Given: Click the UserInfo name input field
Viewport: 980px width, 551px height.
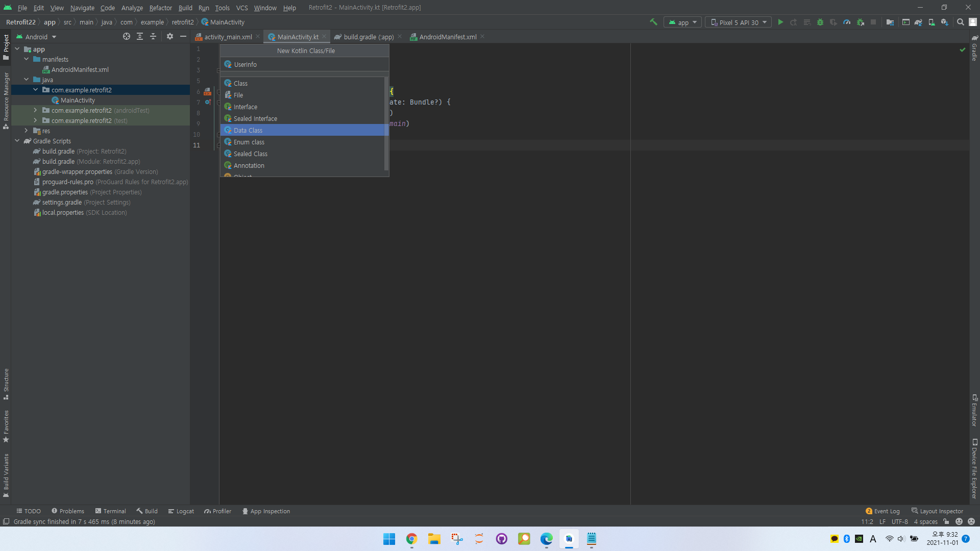Looking at the screenshot, I should (306, 64).
